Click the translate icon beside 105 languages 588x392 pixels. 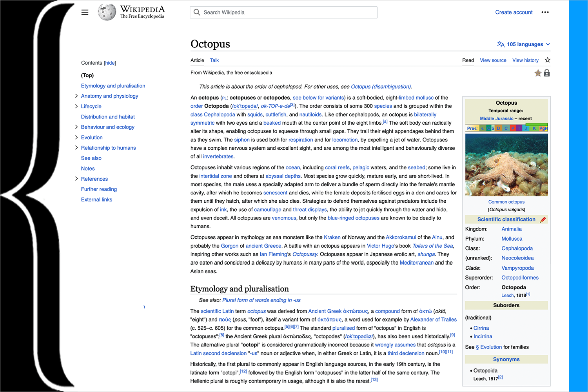click(501, 44)
